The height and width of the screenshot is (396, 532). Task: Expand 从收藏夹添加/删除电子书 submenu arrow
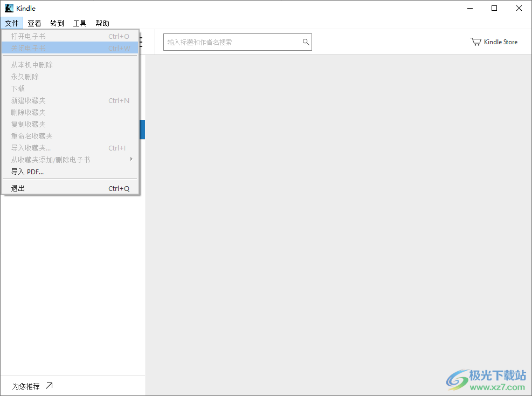pyautogui.click(x=132, y=159)
